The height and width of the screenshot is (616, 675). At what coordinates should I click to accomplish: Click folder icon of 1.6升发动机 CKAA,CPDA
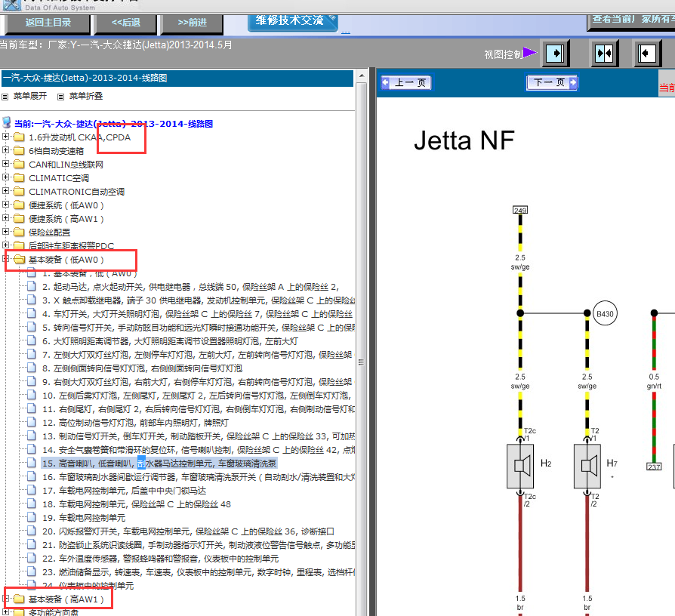(x=19, y=137)
